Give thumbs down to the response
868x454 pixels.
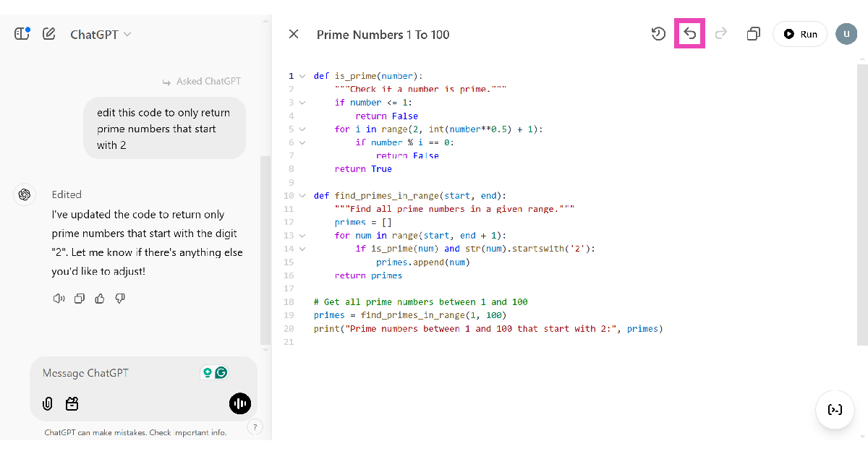(x=120, y=298)
